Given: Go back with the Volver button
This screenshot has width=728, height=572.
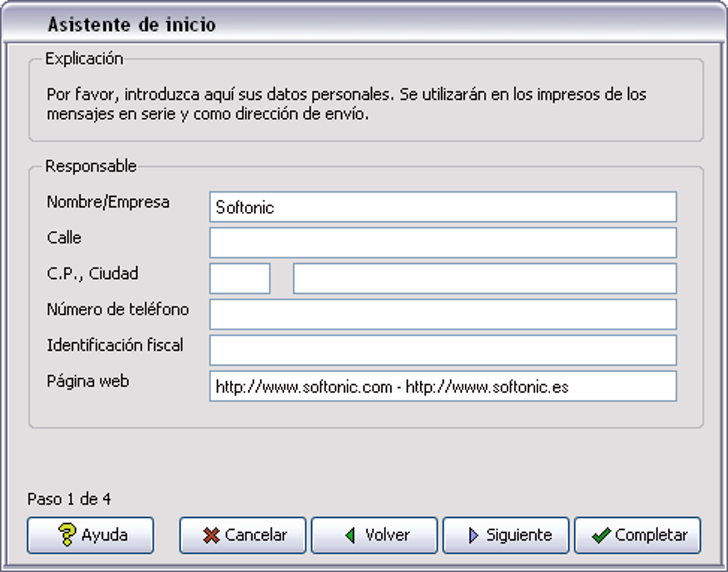Looking at the screenshot, I should click(x=374, y=536).
